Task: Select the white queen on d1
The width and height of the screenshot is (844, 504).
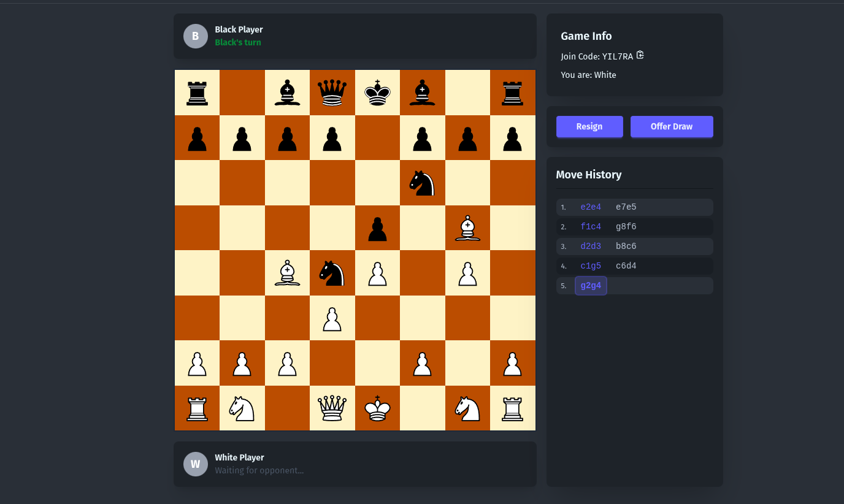Action: click(332, 408)
